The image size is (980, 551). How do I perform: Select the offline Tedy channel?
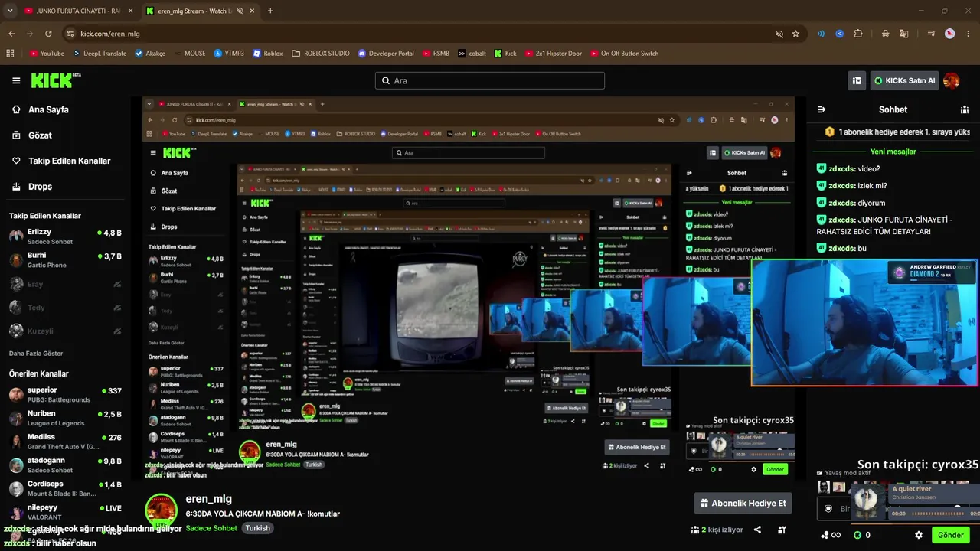65,308
